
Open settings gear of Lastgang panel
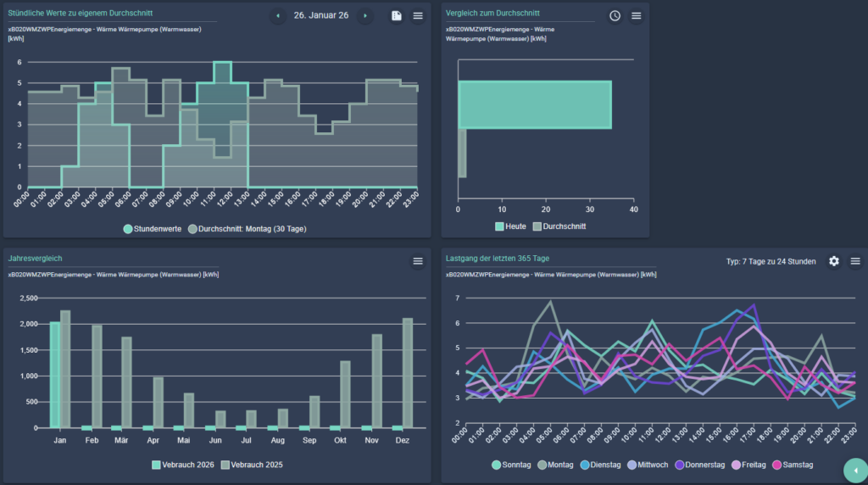833,261
